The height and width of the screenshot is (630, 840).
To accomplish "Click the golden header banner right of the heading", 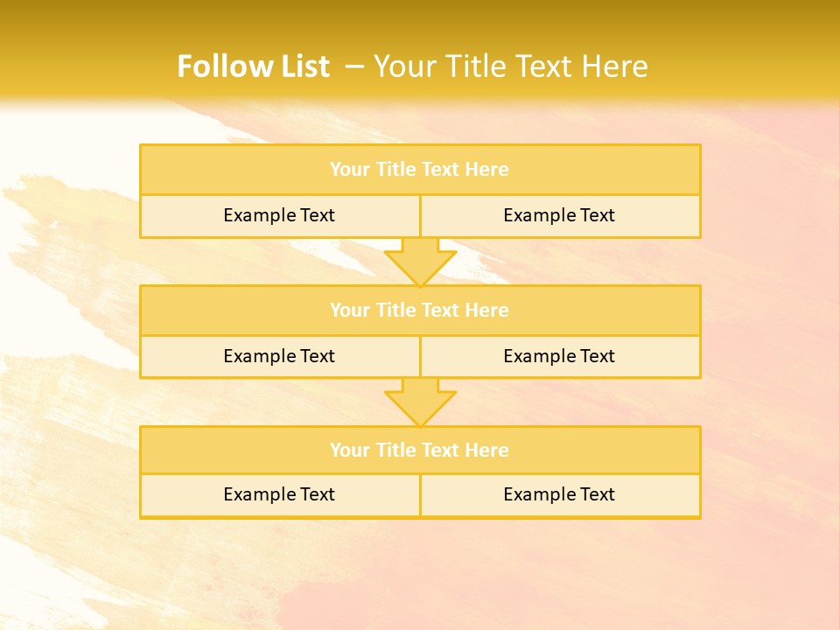I will [x=752, y=52].
